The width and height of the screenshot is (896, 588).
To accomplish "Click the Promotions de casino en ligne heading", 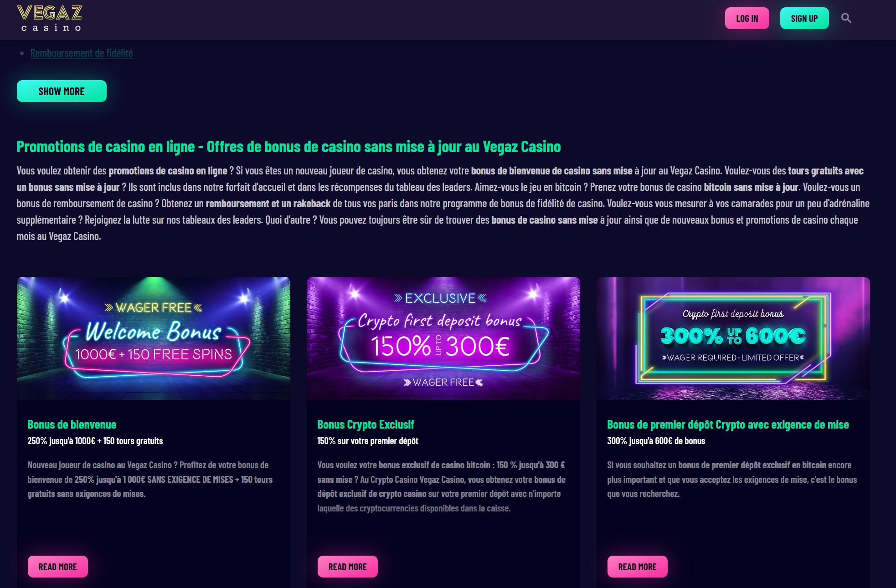I will 288,147.
